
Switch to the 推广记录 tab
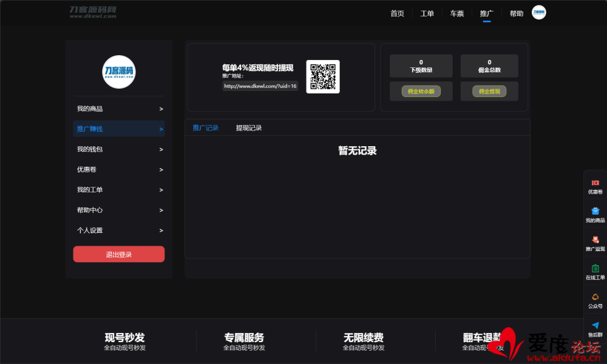point(206,127)
